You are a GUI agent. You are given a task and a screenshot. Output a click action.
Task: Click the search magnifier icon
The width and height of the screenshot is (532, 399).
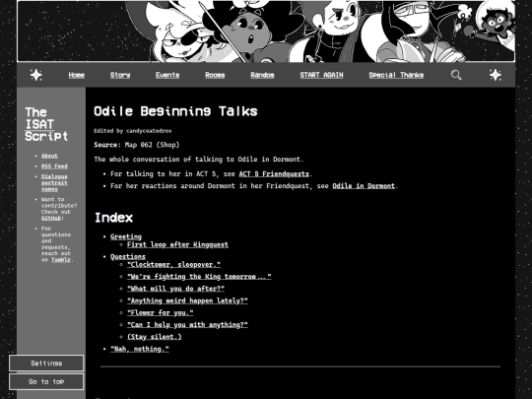click(456, 75)
